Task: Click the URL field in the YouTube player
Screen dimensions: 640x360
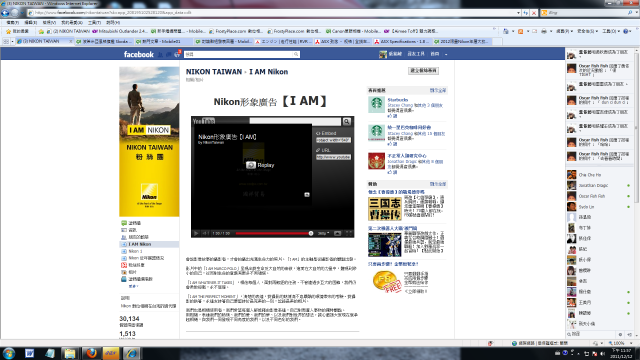Action: (x=333, y=157)
